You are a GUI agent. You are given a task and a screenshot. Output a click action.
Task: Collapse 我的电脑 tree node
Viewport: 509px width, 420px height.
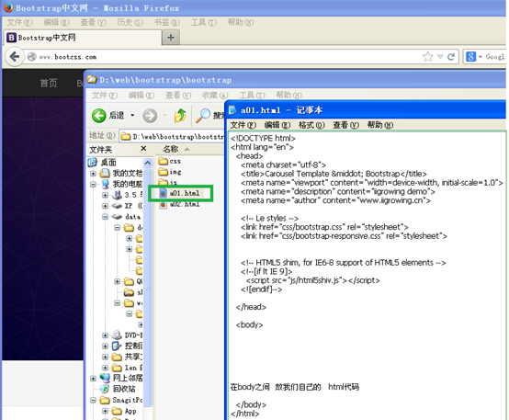coord(93,184)
